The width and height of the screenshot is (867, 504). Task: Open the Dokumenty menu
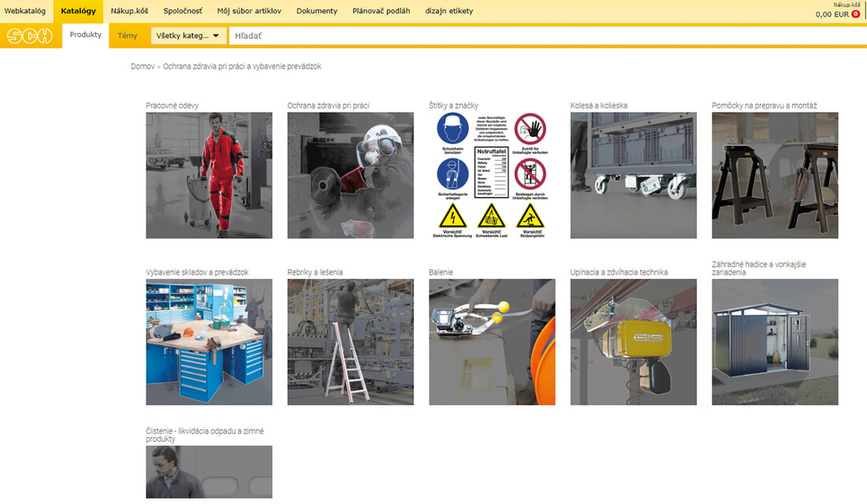317,11
